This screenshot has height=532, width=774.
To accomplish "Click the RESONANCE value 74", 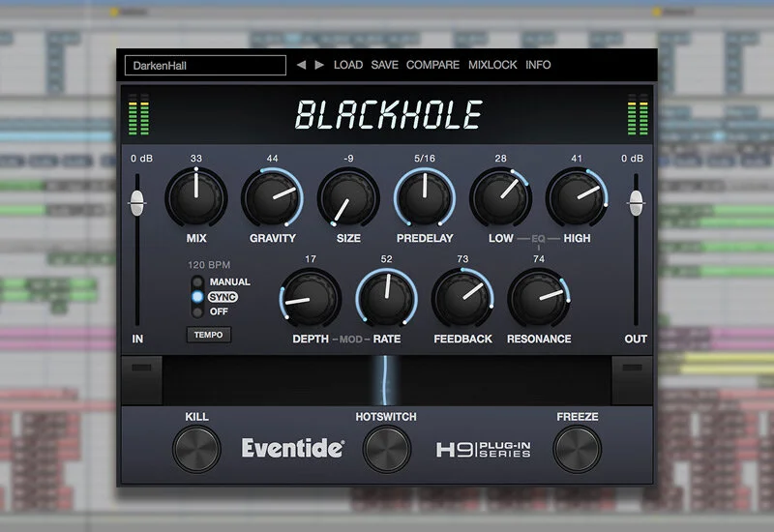I will (x=539, y=259).
